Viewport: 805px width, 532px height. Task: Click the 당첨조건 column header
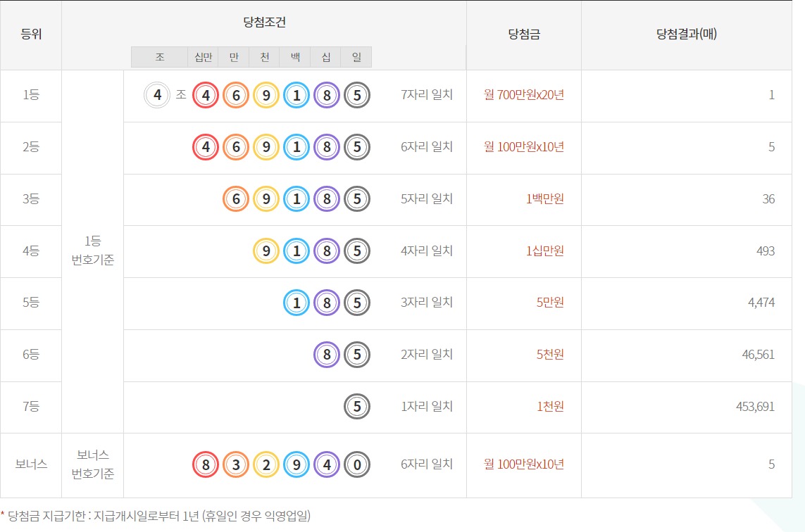click(264, 22)
